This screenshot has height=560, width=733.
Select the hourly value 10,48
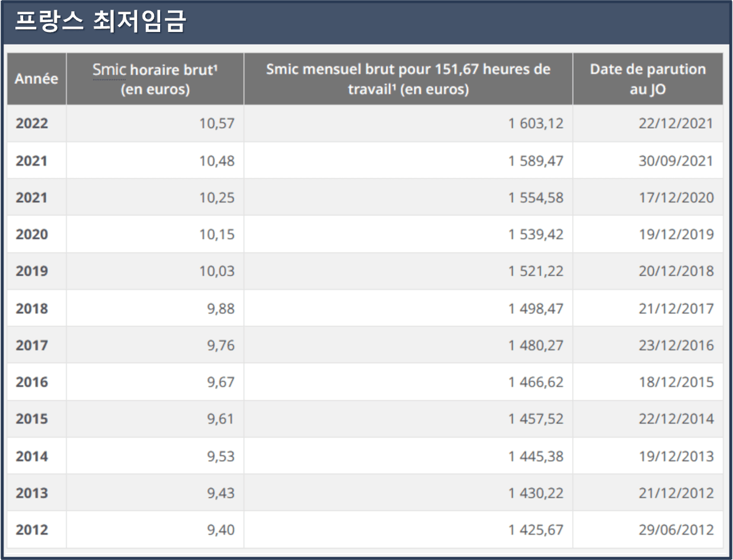tap(217, 161)
